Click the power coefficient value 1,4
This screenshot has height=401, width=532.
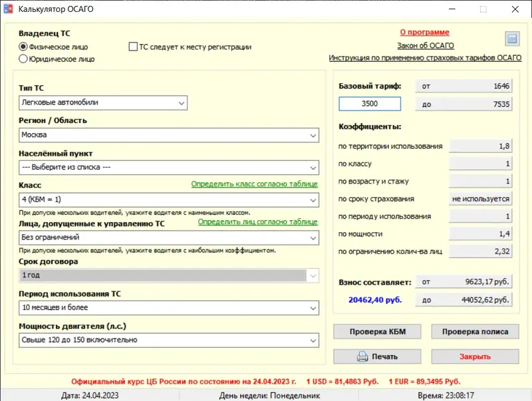[480, 233]
